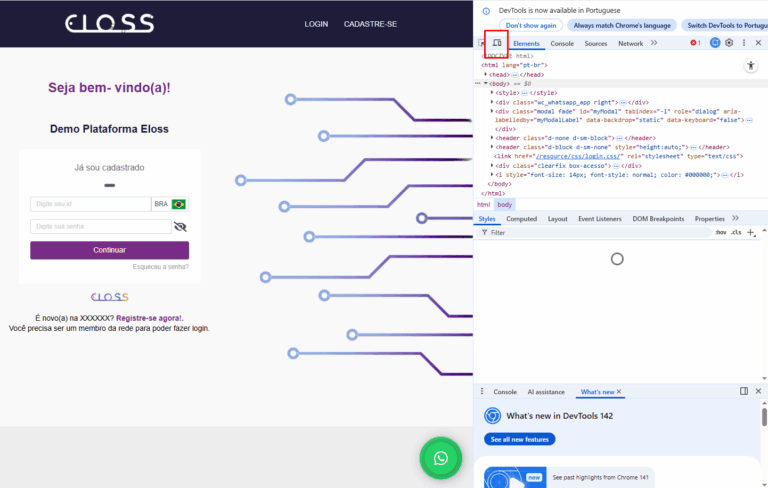Click the red error count indicator
This screenshot has width=768, height=488.
pyautogui.click(x=696, y=43)
